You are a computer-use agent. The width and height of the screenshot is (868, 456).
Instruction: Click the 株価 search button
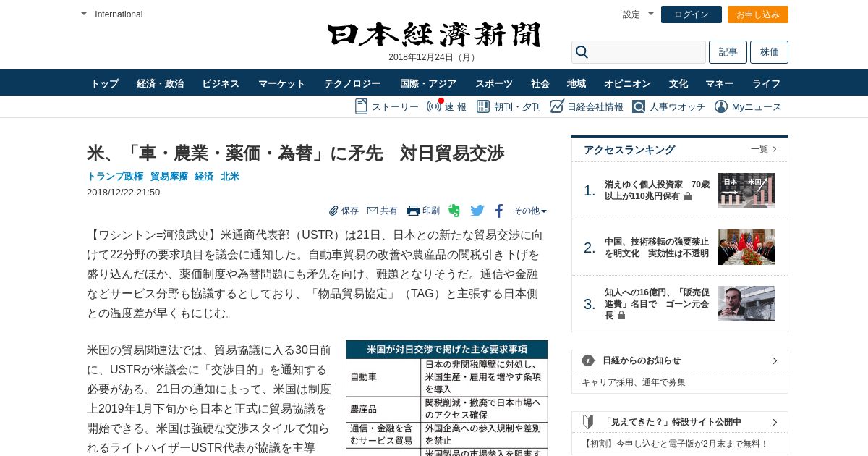pos(769,52)
